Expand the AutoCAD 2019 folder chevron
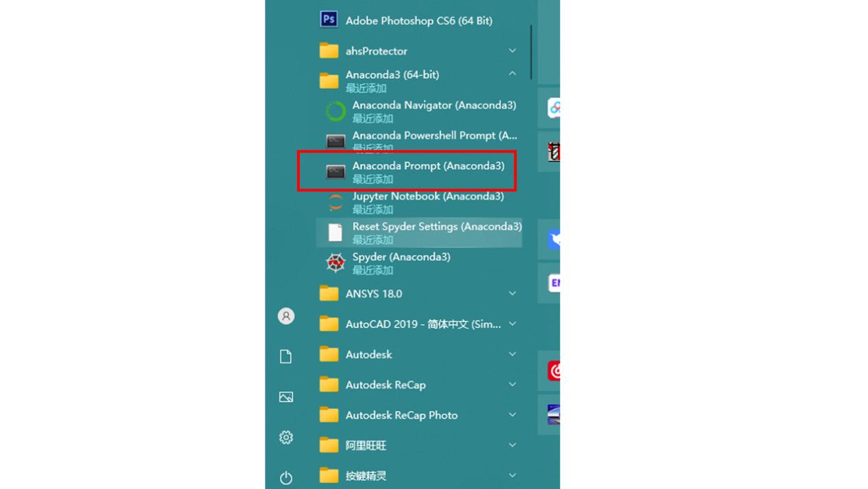 [512, 323]
